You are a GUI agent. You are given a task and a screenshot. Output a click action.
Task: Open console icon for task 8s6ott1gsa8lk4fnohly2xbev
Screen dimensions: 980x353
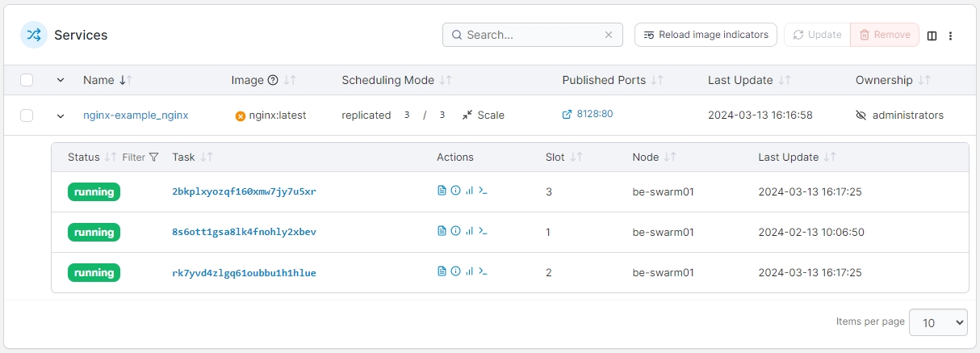click(x=483, y=232)
